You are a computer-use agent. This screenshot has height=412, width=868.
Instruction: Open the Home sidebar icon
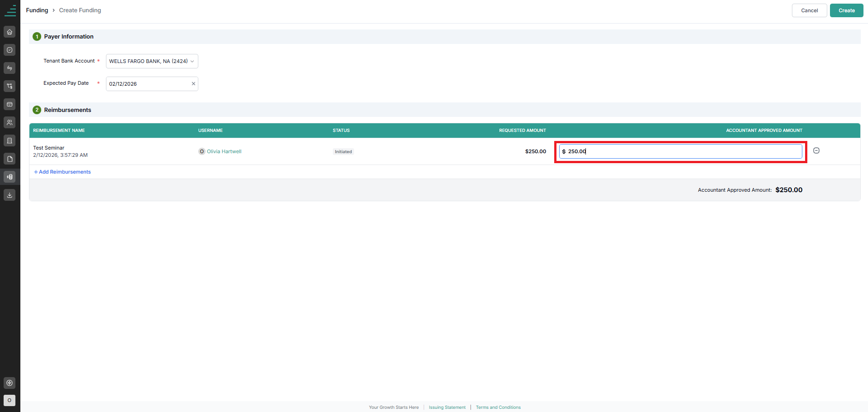click(x=10, y=32)
